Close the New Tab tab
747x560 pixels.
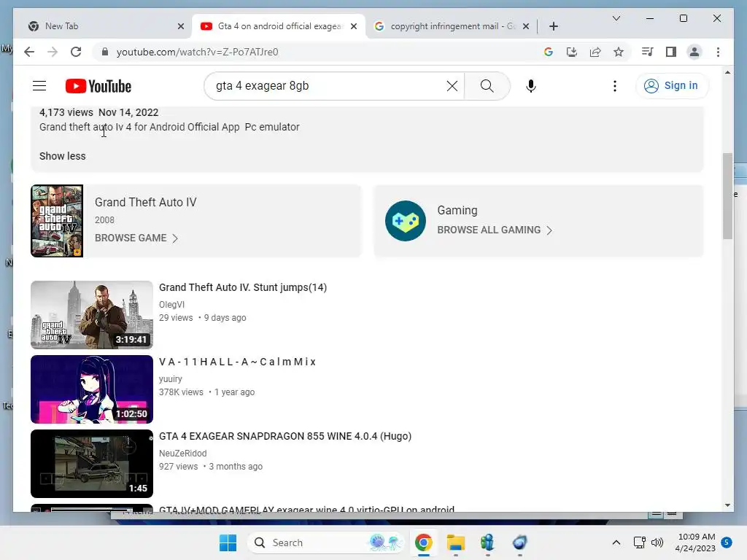[181, 26]
